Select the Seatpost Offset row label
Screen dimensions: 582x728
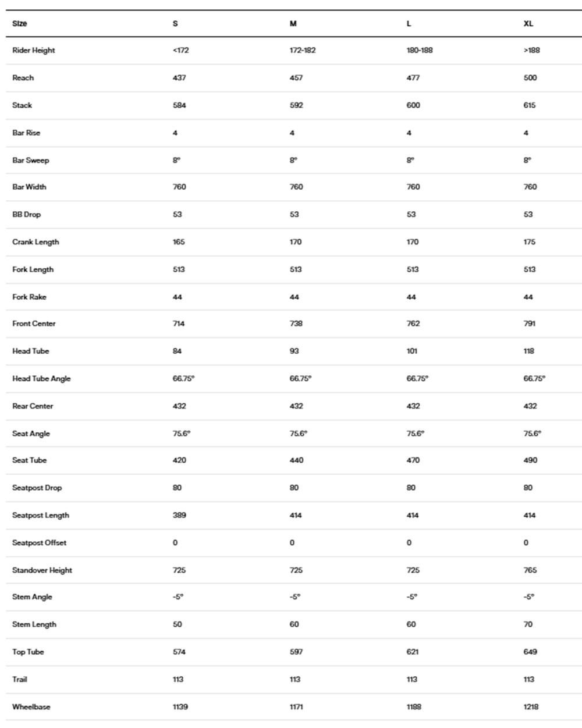coord(40,543)
